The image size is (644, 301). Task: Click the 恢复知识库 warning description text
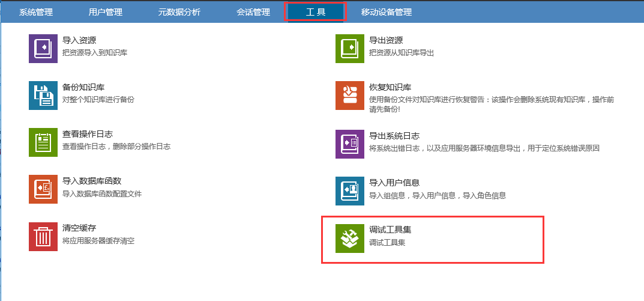[492, 105]
